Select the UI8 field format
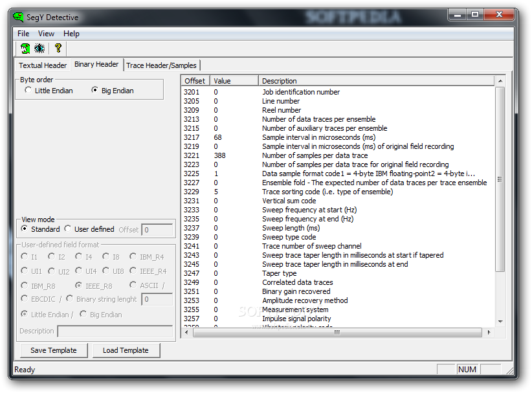532x393 pixels. (113, 271)
